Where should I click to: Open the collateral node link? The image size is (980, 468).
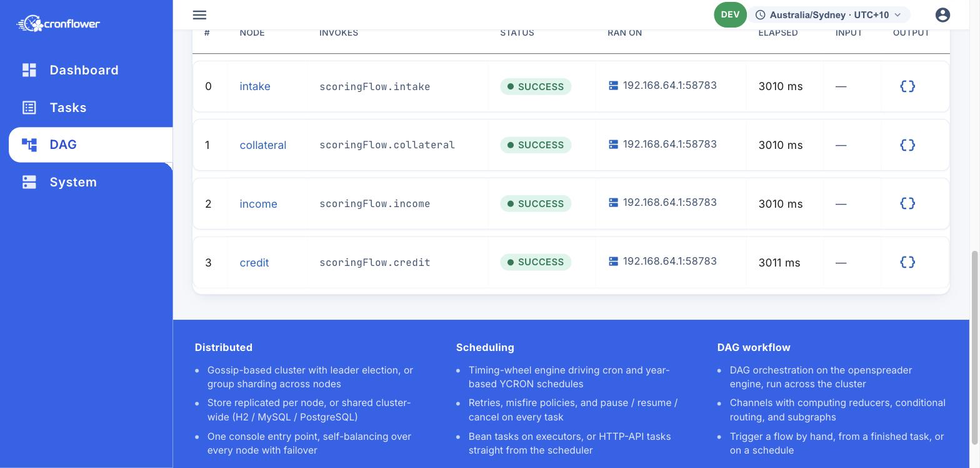[x=263, y=145]
